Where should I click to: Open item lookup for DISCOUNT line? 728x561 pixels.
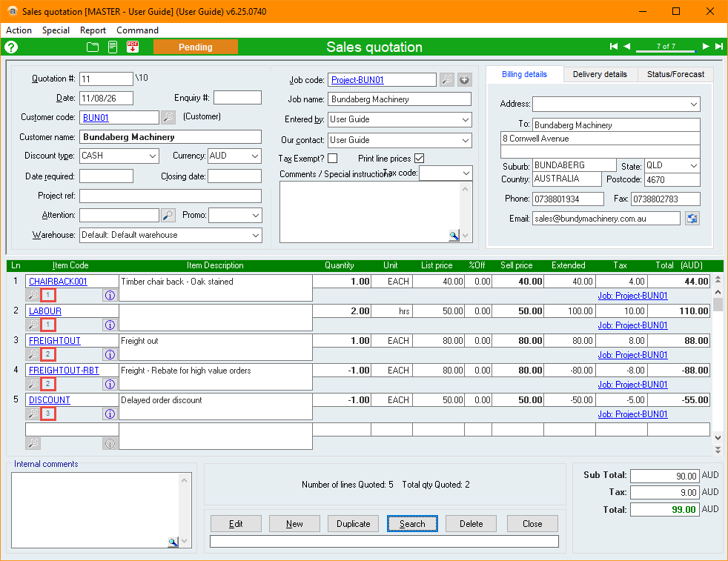click(33, 414)
